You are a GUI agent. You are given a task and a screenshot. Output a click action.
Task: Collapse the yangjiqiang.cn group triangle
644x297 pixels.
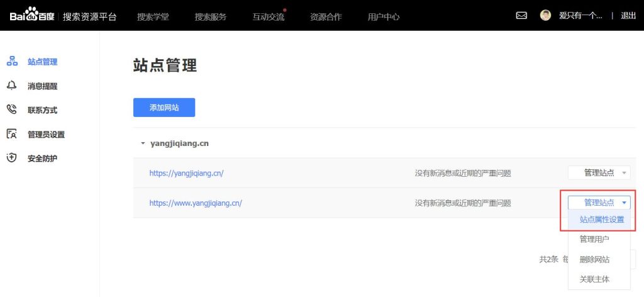point(143,143)
